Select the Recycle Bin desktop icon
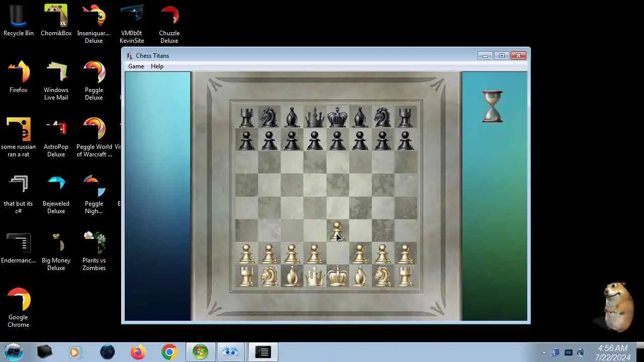Viewport: 644px width, 362px height. 19,20
